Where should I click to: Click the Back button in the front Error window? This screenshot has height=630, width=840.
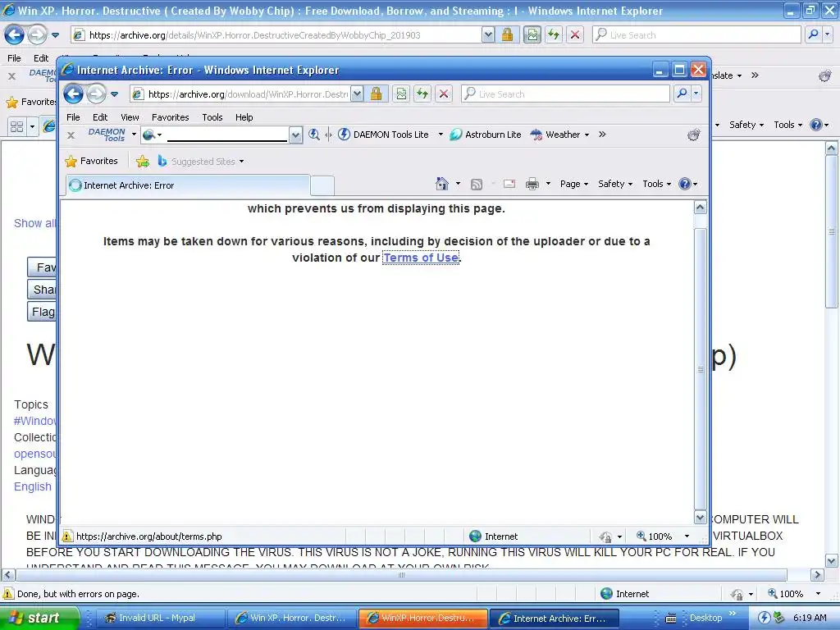click(73, 94)
